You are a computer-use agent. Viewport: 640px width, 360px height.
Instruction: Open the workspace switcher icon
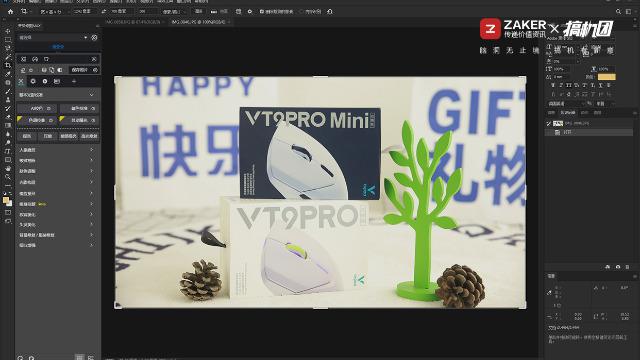click(x=628, y=11)
